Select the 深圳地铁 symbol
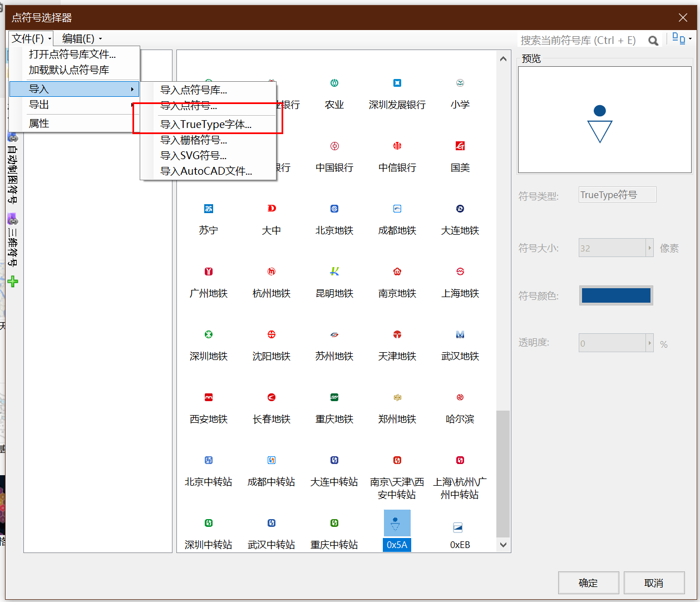700x602 pixels. [x=209, y=334]
